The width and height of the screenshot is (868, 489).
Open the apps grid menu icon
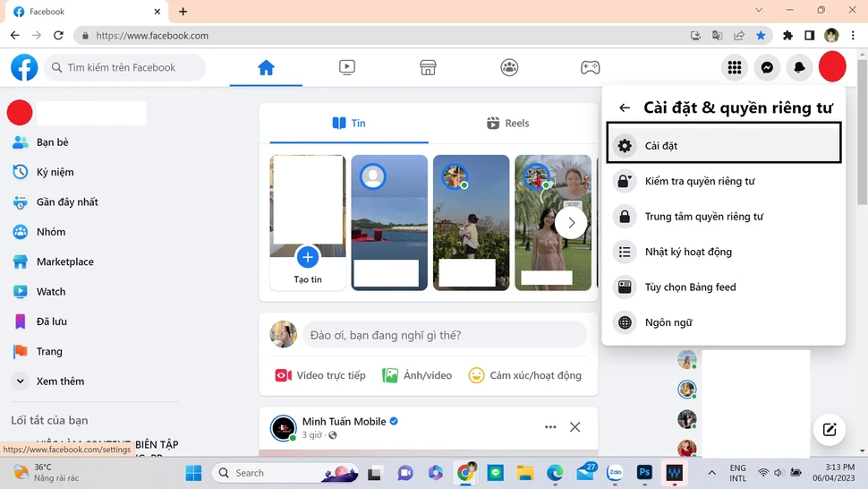pos(735,67)
